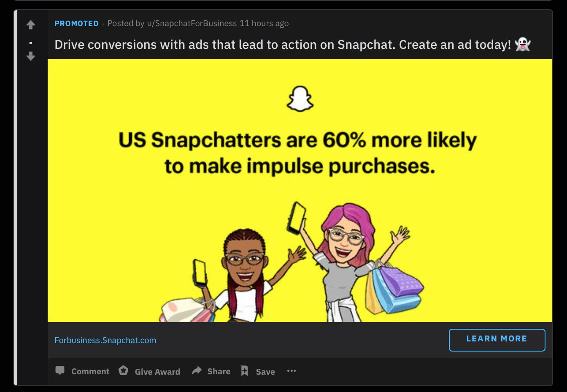The width and height of the screenshot is (567, 392).
Task: Click the Comment speech bubble icon
Action: [x=60, y=371]
